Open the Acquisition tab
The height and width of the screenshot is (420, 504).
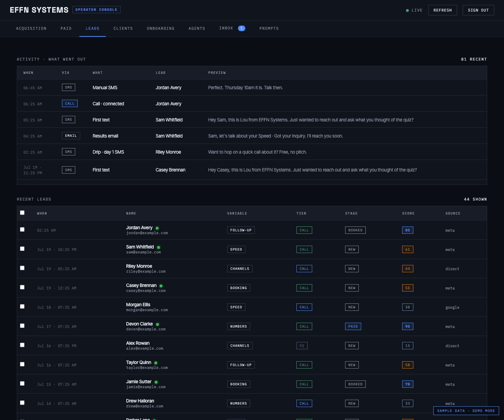[31, 28]
